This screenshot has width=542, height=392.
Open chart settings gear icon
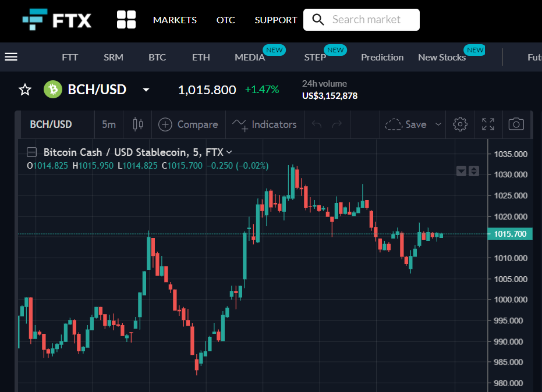[460, 124]
